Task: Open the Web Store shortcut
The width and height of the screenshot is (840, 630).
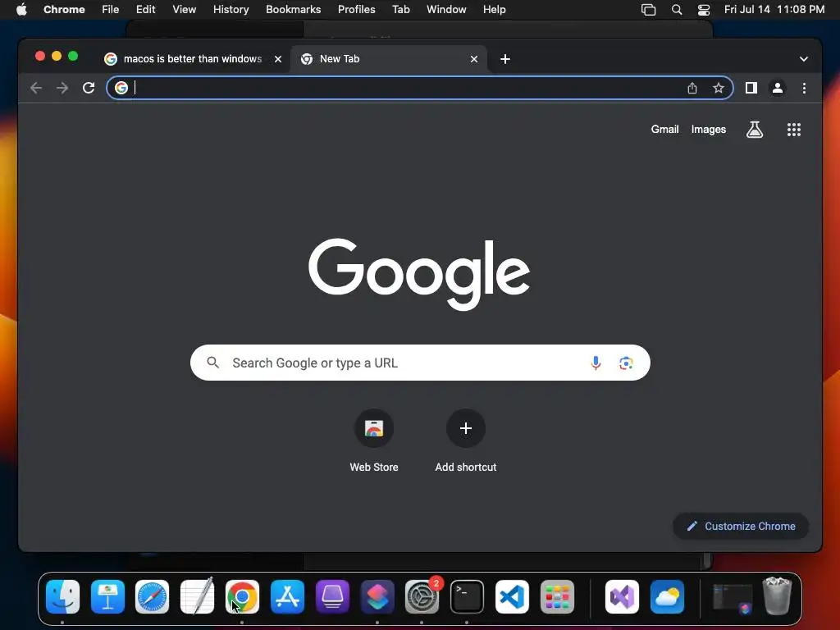Action: 374,441
